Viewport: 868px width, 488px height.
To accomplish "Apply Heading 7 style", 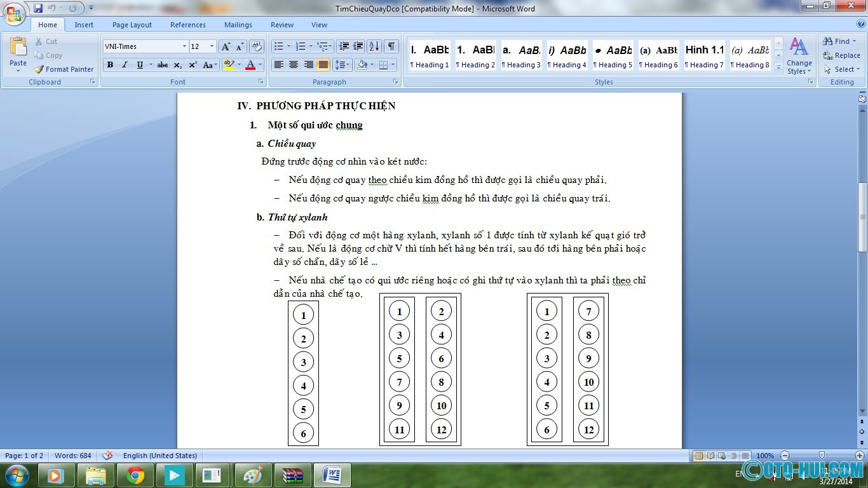I will (704, 55).
